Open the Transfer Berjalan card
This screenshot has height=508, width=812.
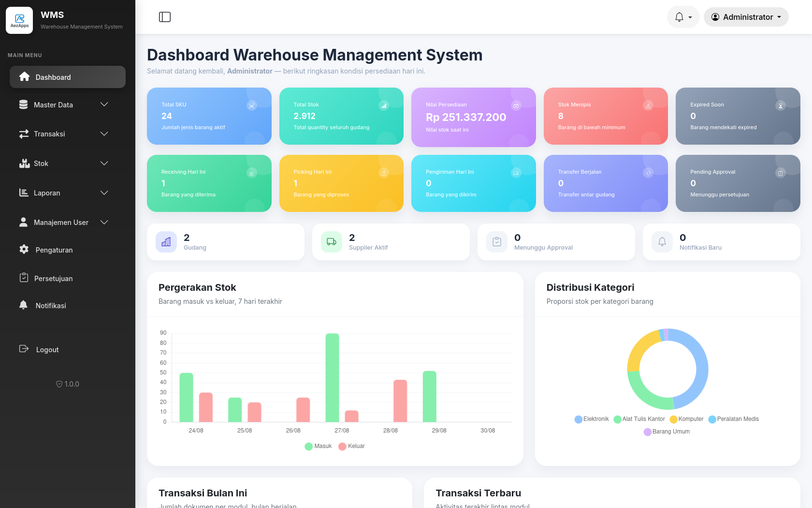606,183
